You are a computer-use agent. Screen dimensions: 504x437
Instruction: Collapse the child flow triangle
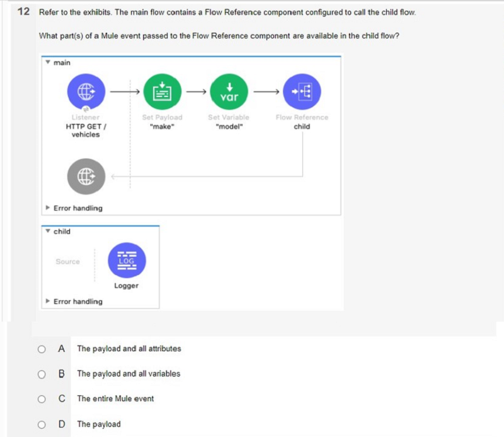tap(48, 231)
